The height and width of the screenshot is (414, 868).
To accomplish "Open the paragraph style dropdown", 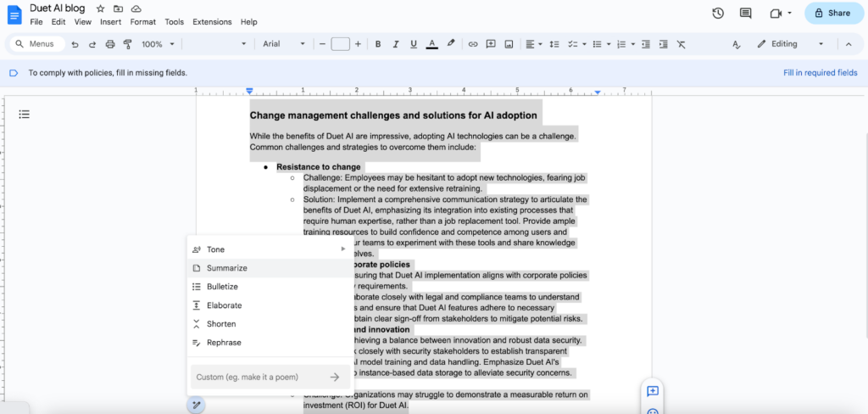I will coord(214,44).
